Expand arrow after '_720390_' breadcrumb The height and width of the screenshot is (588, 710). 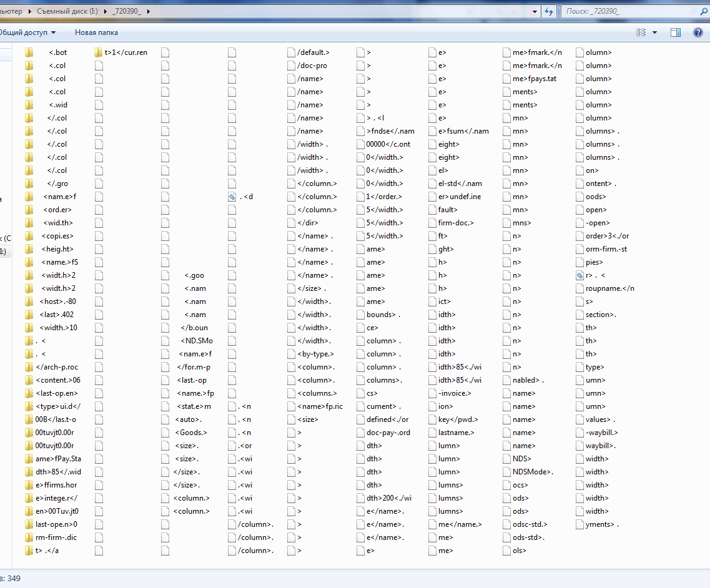[x=148, y=11]
